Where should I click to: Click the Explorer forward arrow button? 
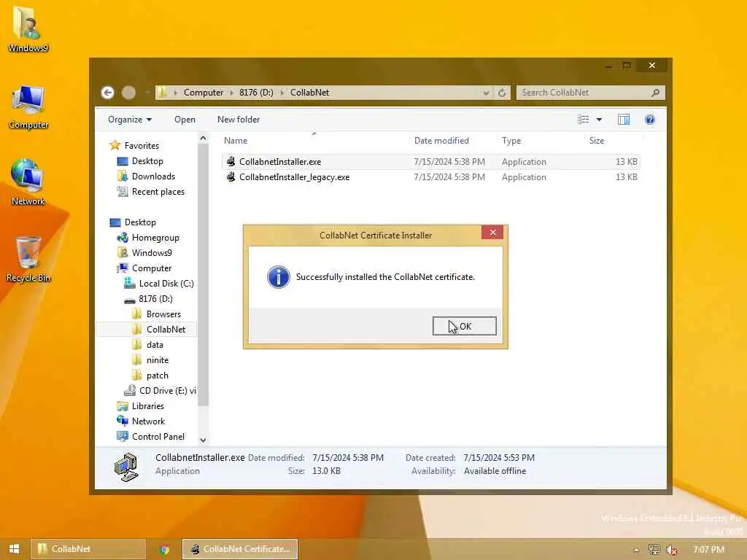pyautogui.click(x=128, y=93)
